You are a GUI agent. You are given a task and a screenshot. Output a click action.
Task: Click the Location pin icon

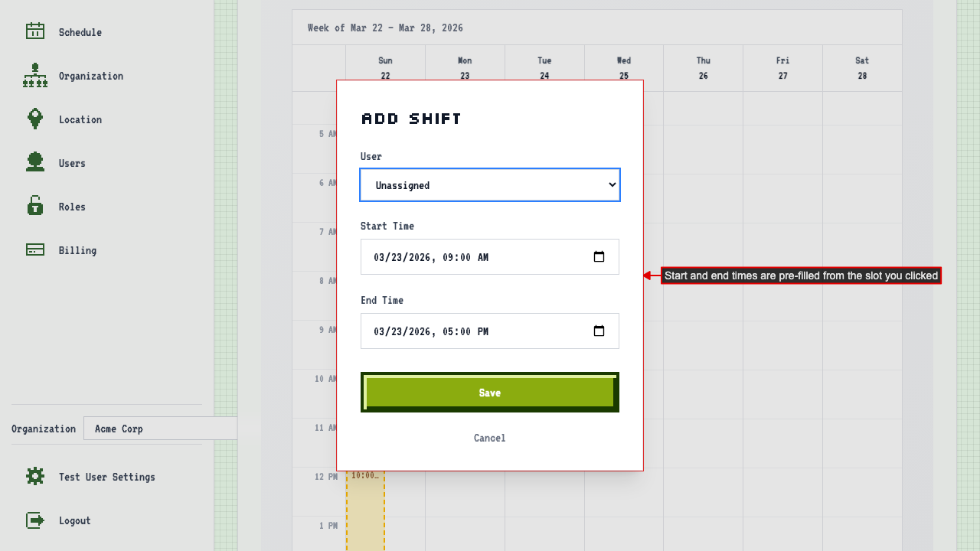(x=35, y=119)
